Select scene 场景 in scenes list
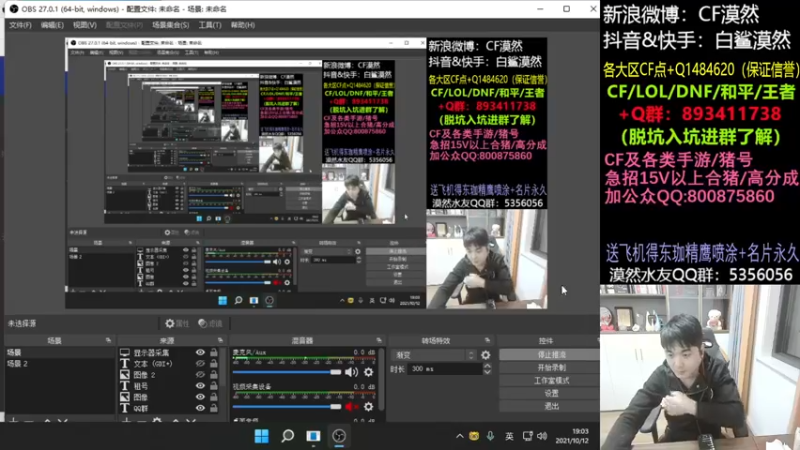This screenshot has width=800, height=450. [60, 353]
